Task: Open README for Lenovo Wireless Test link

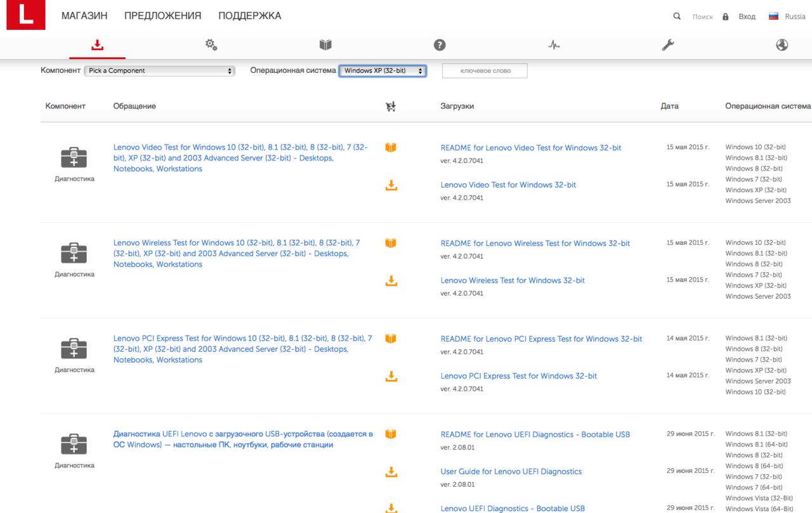Action: 535,244
